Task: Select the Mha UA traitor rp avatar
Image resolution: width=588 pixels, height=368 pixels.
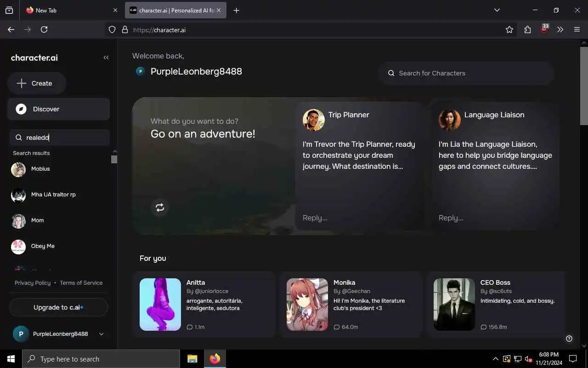Action: click(x=18, y=195)
